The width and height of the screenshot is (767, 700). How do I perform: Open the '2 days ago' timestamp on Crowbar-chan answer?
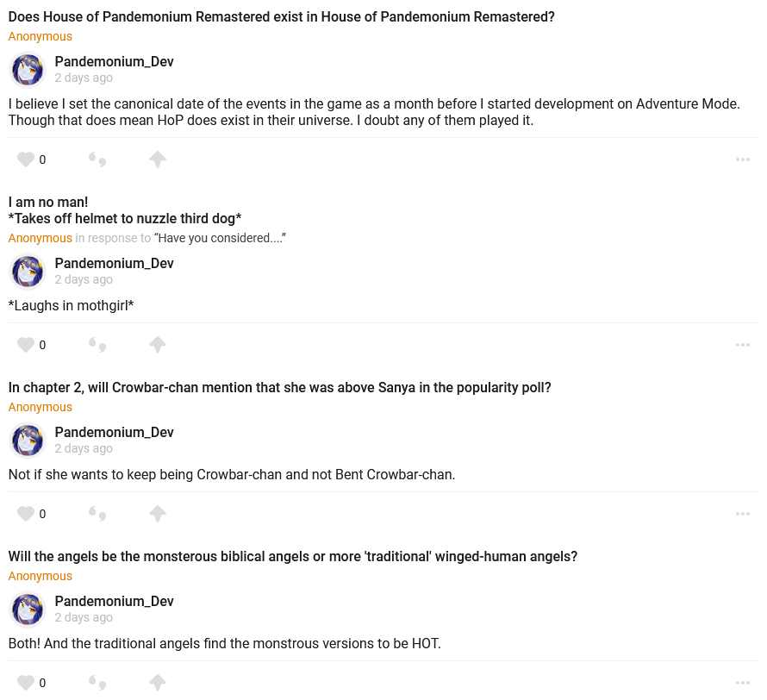pyautogui.click(x=84, y=448)
